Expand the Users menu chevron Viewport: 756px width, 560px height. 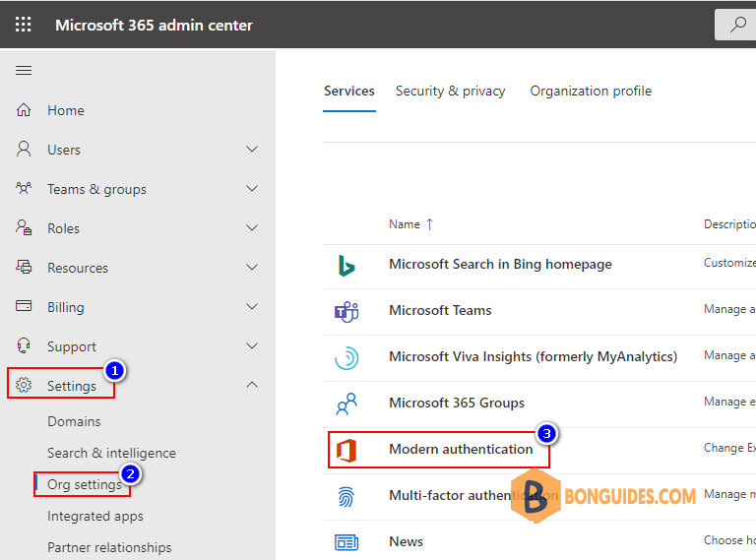tap(252, 150)
